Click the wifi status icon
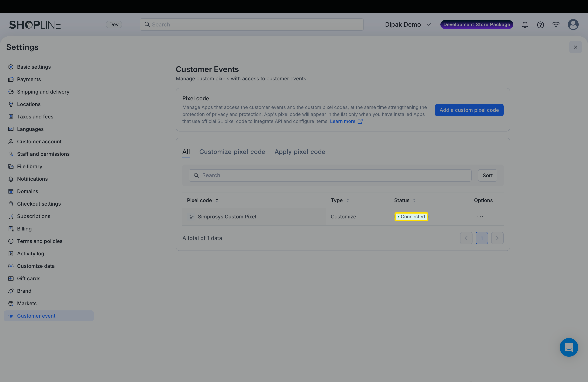The image size is (588, 382). click(x=556, y=25)
